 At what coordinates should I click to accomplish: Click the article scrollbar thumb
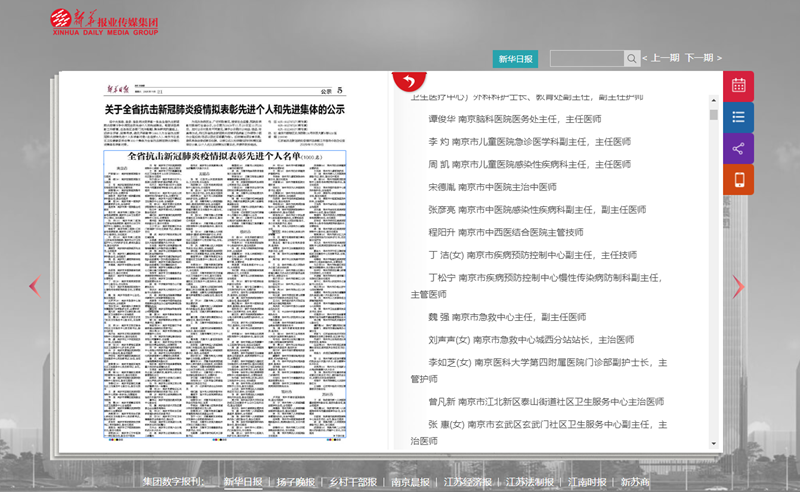click(713, 115)
